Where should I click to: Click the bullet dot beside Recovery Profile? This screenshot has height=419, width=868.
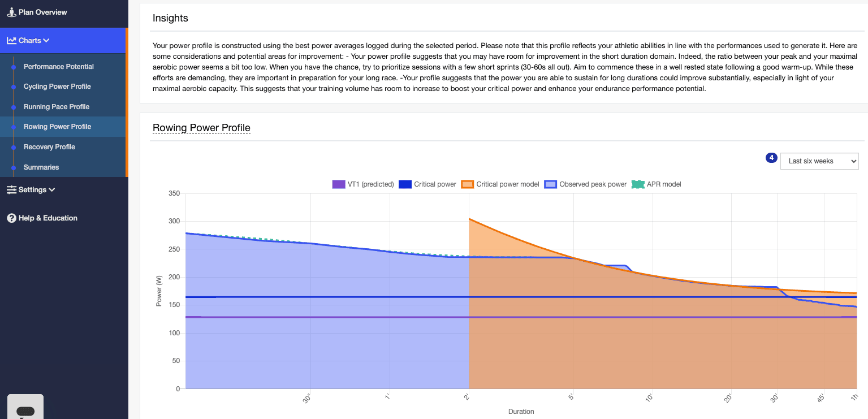coord(14,147)
